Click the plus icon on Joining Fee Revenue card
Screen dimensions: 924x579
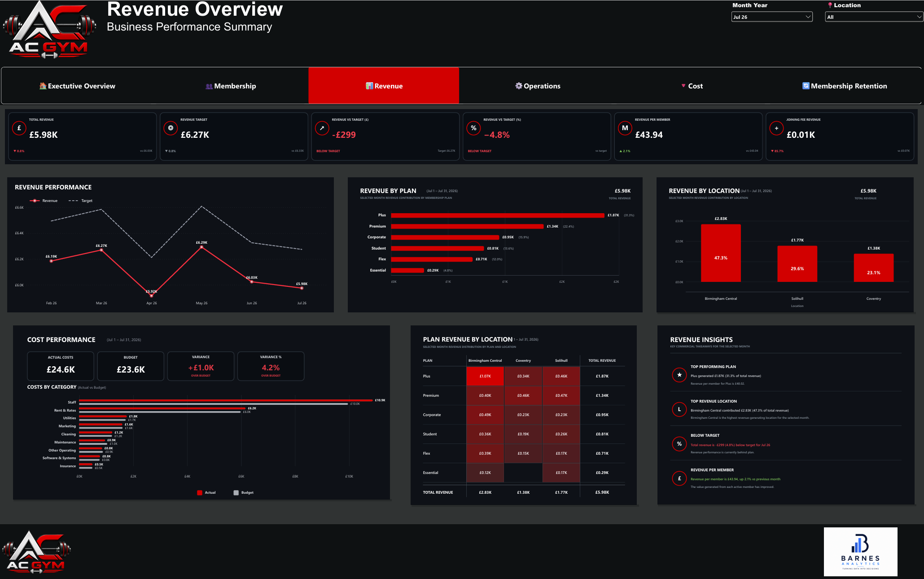pos(776,128)
